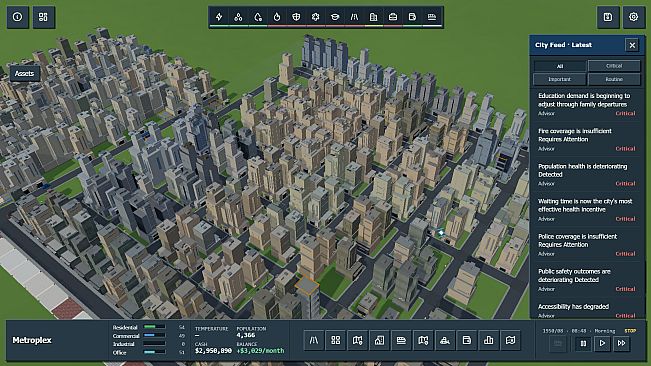651x366 pixels.
Task: Open the Waiting time health incentive message
Action: (x=587, y=210)
